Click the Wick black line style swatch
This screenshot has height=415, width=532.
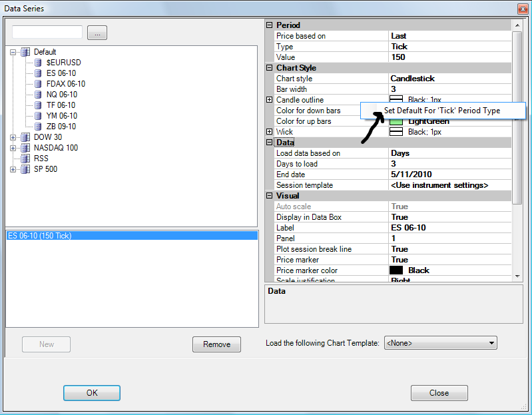(x=396, y=132)
